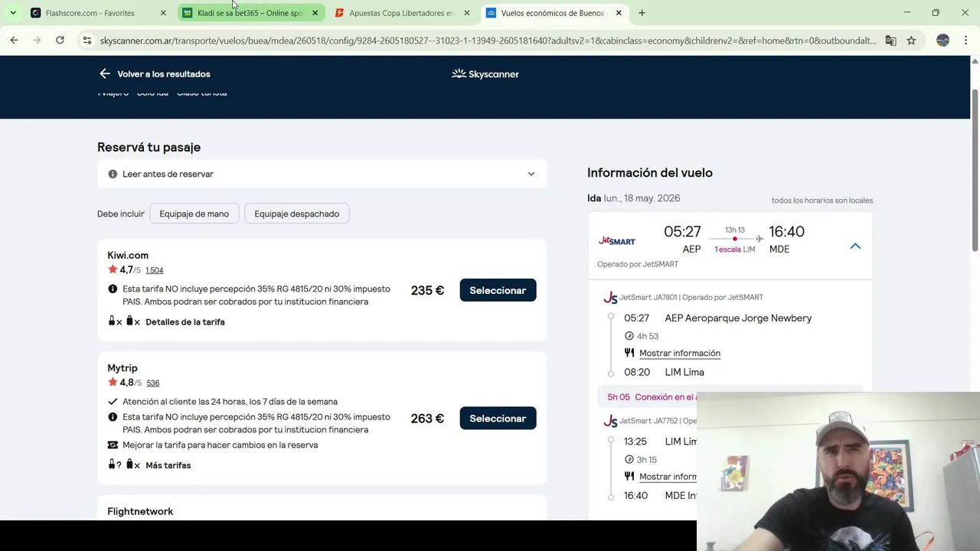This screenshot has width=980, height=551.
Task: Click Kiwi.com tax info icon
Action: click(113, 289)
